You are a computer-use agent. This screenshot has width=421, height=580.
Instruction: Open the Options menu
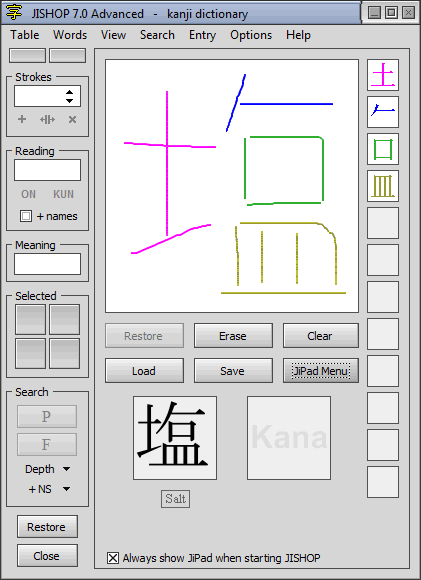click(x=251, y=35)
